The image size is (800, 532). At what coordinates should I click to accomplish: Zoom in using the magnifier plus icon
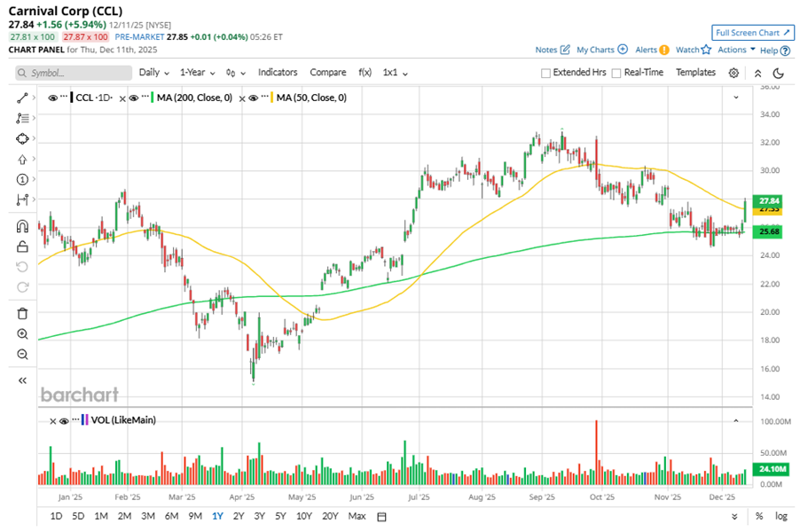pos(22,334)
